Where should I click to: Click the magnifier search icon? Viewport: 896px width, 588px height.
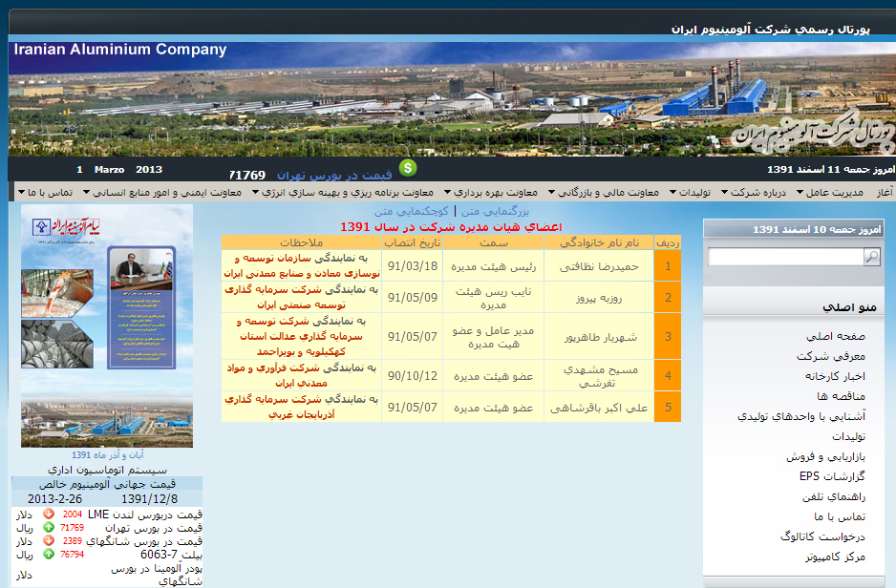coord(872,257)
